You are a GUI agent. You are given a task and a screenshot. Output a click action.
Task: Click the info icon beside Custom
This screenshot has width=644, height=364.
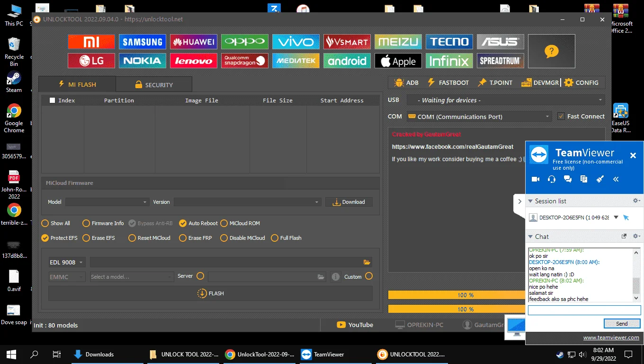pyautogui.click(x=336, y=277)
